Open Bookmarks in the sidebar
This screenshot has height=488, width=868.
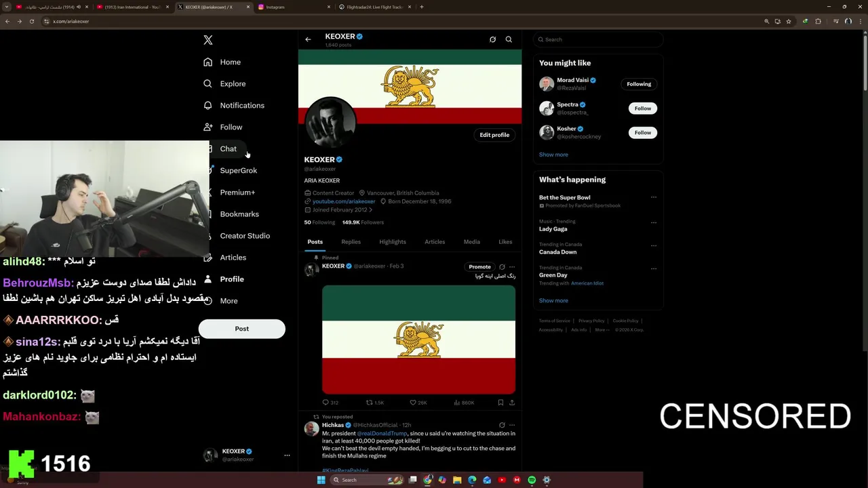tap(239, 213)
